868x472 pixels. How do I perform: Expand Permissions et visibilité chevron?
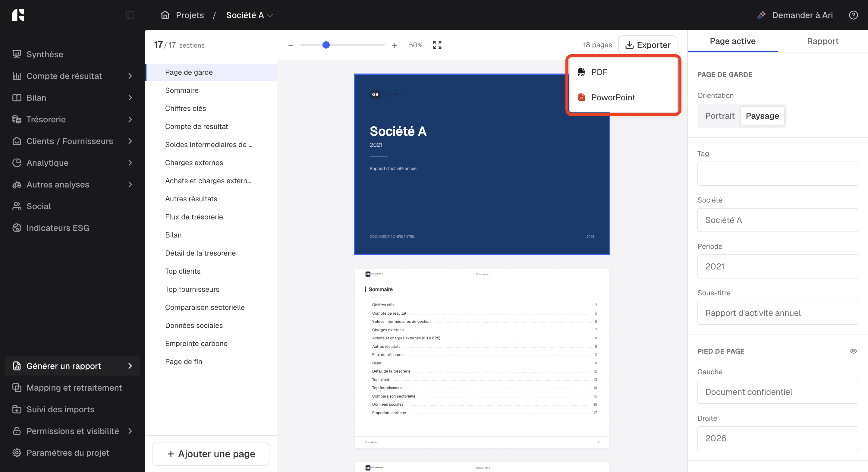pos(131,431)
